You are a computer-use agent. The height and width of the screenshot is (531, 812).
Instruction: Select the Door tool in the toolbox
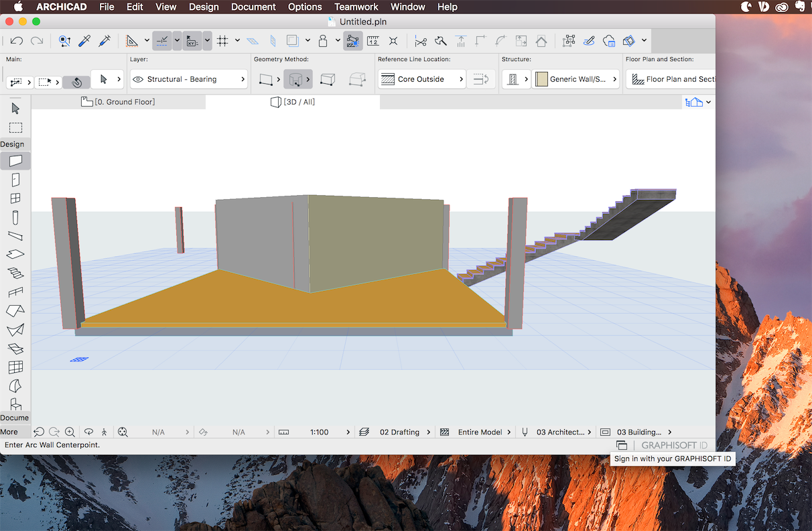15,180
